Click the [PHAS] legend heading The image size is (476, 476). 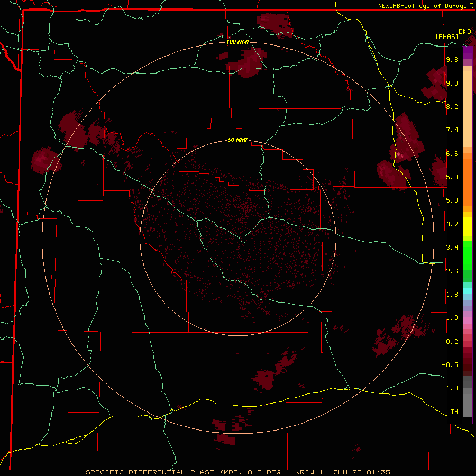tap(447, 36)
